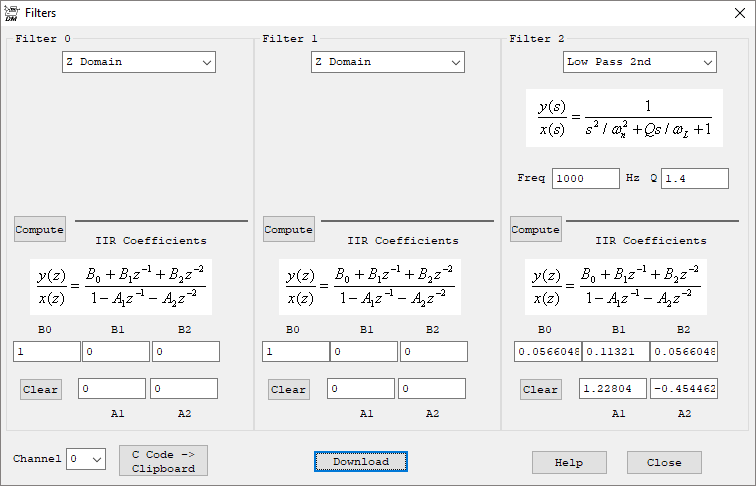This screenshot has height=486, width=756.
Task: Open Filter 0 type dropdown
Action: click(139, 62)
